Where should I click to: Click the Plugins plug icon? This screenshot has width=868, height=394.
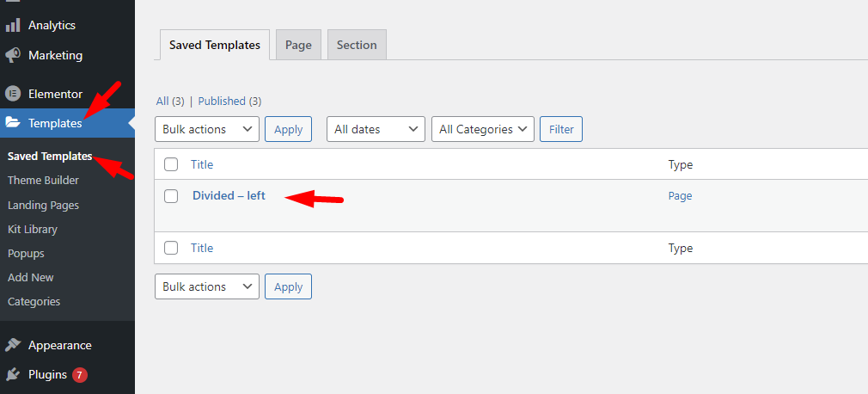click(13, 375)
